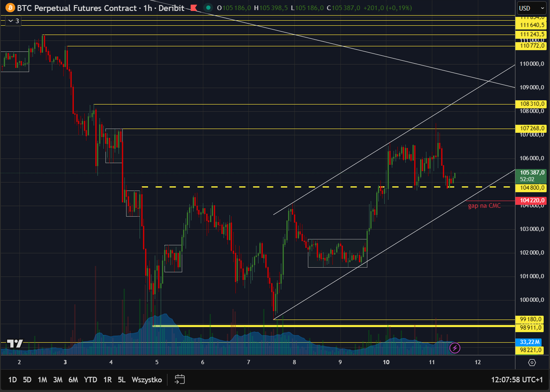Image resolution: width=550 pixels, height=392 pixels.
Task: Click the low value L 105 186,0
Action: point(307,8)
